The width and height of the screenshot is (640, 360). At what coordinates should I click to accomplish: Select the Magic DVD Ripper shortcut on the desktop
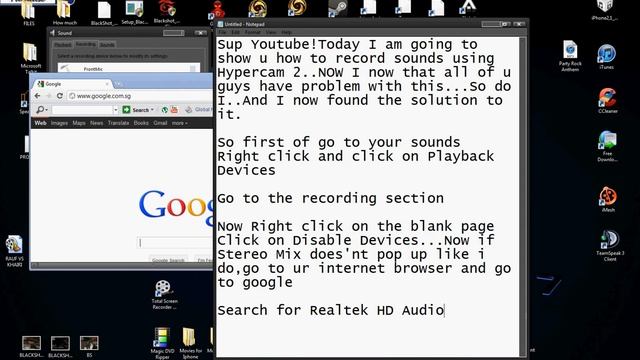162,343
